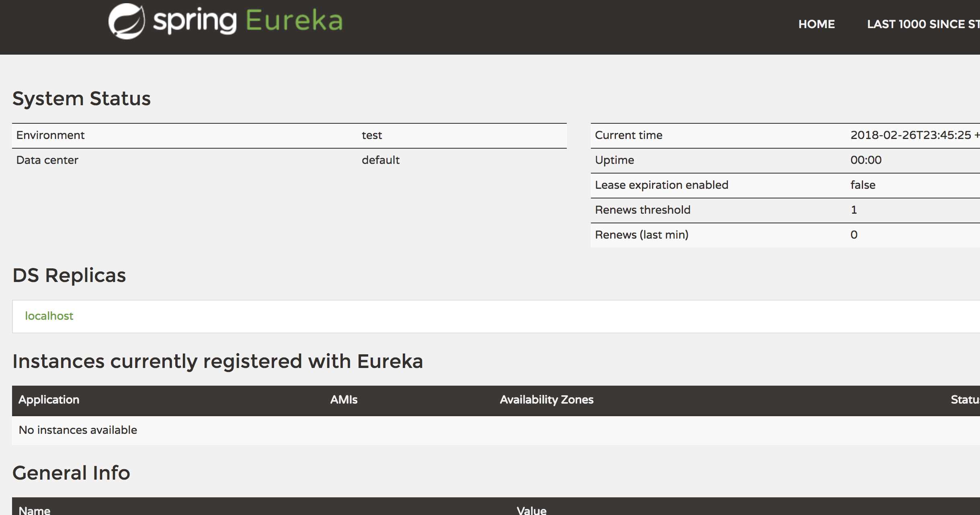Select the Renews threshold value
Screen dimensions: 980x515
click(x=854, y=210)
